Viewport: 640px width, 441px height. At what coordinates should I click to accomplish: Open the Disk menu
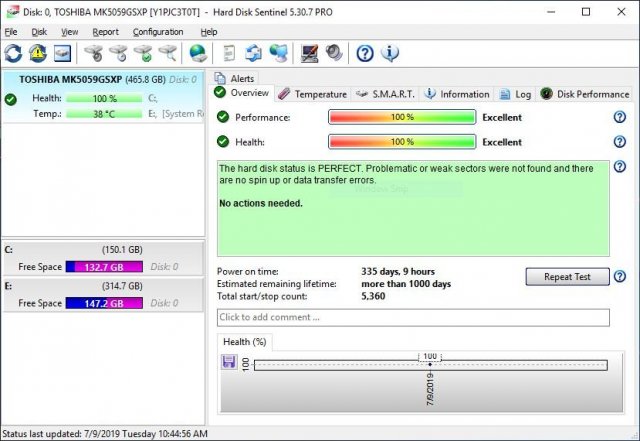click(39, 32)
